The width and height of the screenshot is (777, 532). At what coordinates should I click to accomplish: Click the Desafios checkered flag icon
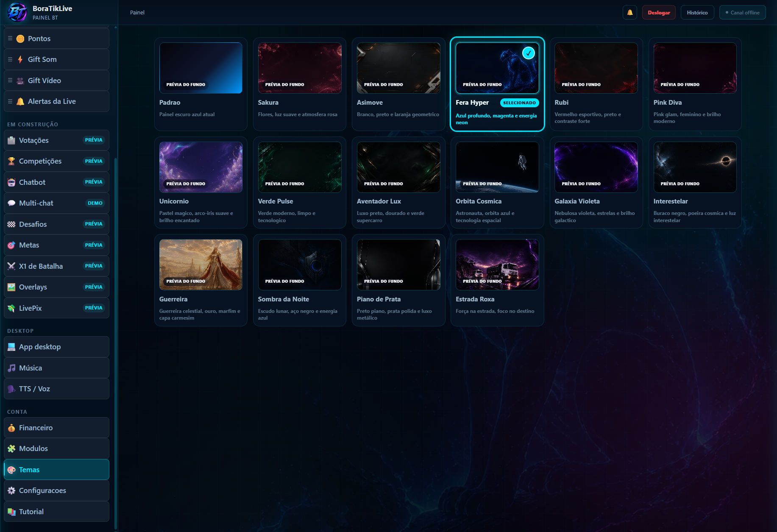coord(11,224)
